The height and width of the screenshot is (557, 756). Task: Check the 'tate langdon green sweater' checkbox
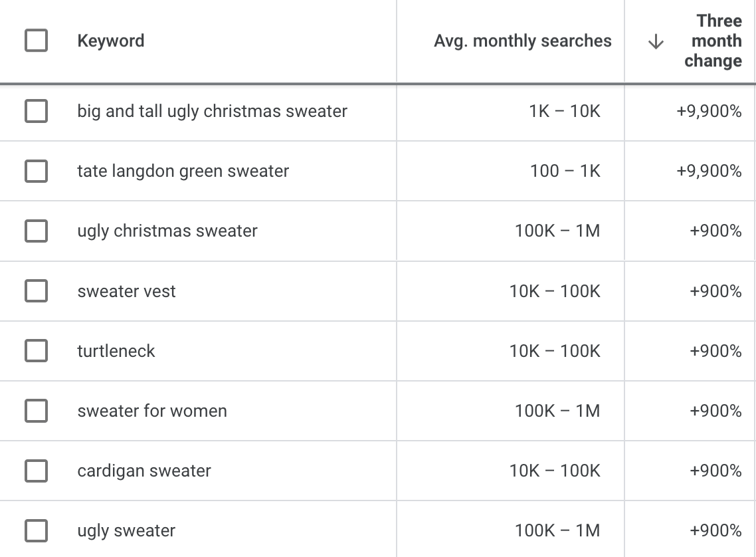point(35,171)
